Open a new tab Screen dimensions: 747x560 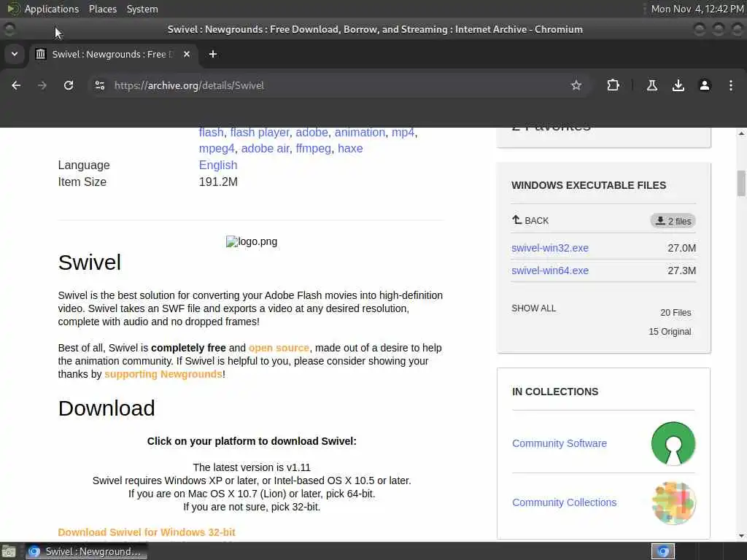[213, 54]
